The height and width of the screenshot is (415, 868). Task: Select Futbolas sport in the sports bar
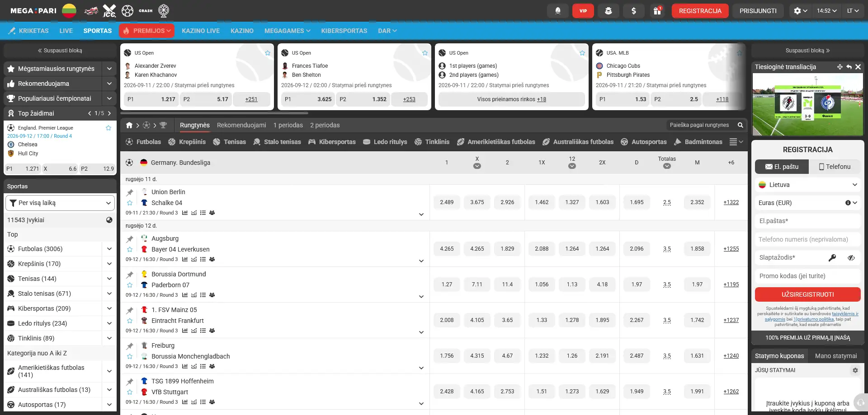tap(143, 142)
